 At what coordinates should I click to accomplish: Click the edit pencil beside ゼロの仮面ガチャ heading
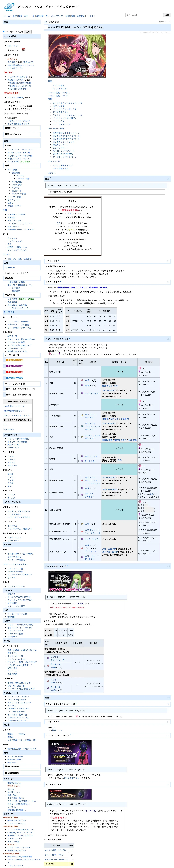click(x=63, y=784)
